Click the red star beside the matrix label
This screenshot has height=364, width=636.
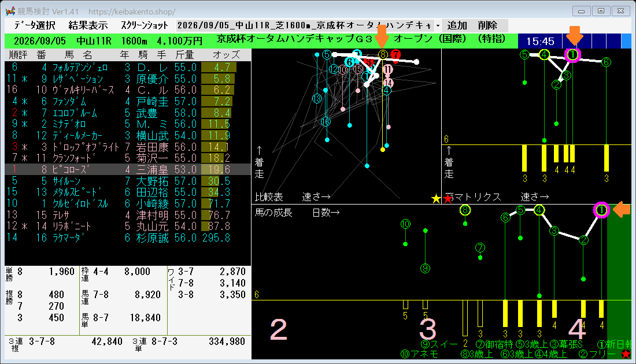448,199
